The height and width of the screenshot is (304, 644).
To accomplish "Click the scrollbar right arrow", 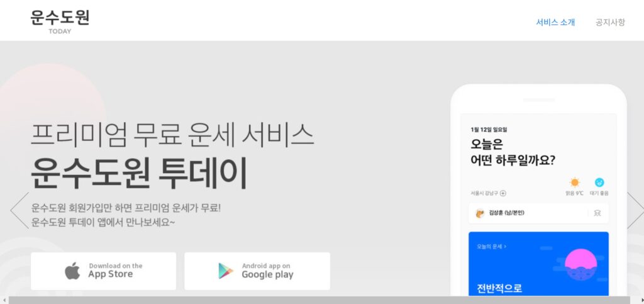I will pos(640,300).
